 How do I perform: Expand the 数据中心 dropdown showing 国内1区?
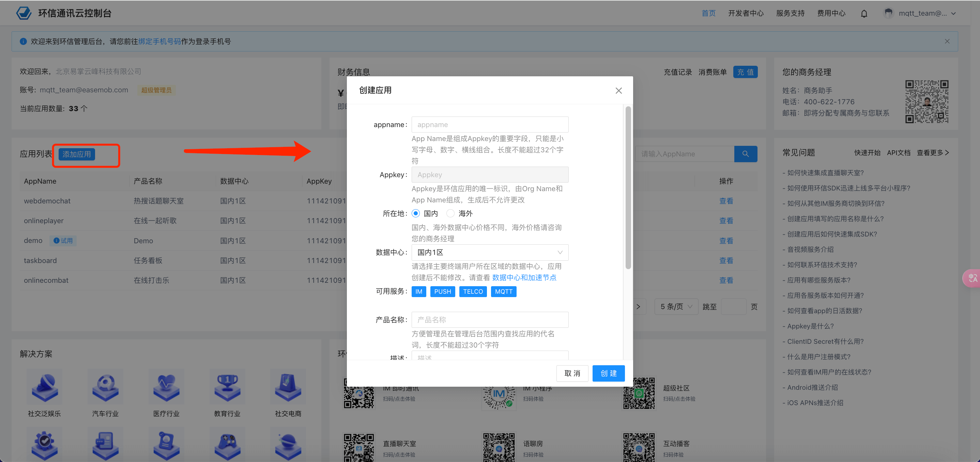pyautogui.click(x=490, y=252)
